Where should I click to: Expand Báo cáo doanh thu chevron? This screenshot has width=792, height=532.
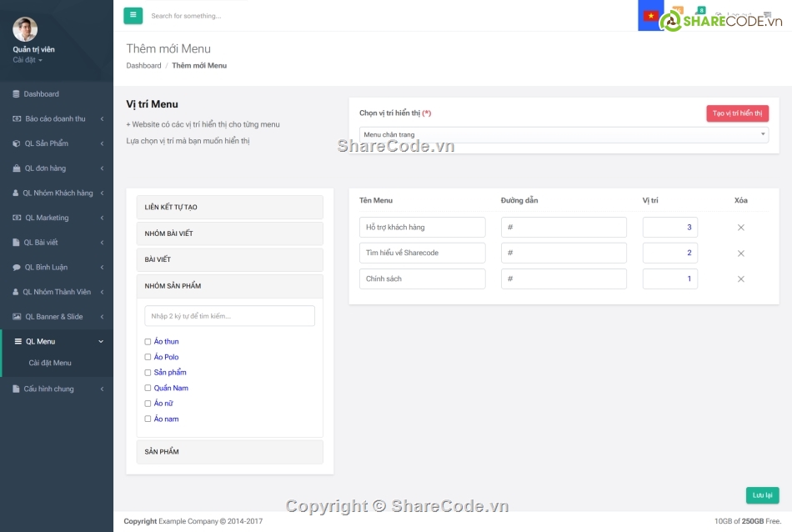coord(102,118)
